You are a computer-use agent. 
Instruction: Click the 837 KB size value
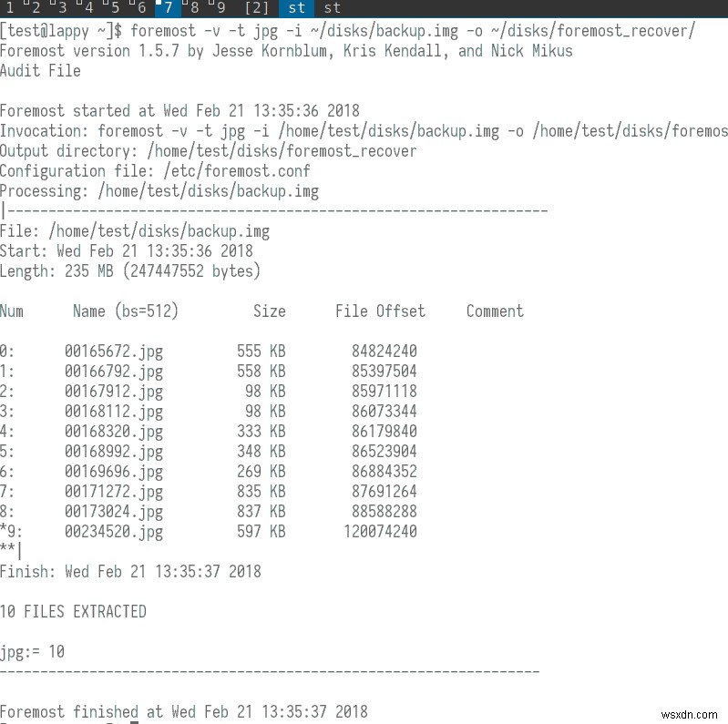point(261,511)
